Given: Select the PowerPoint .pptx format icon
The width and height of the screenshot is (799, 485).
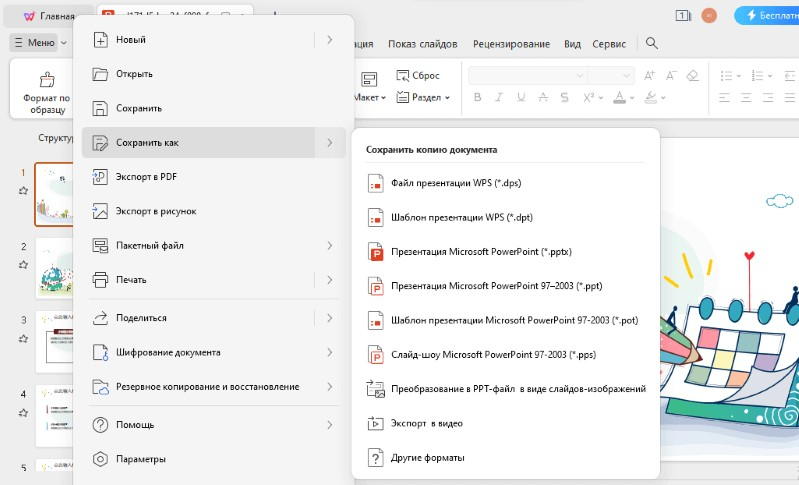Looking at the screenshot, I should [376, 252].
